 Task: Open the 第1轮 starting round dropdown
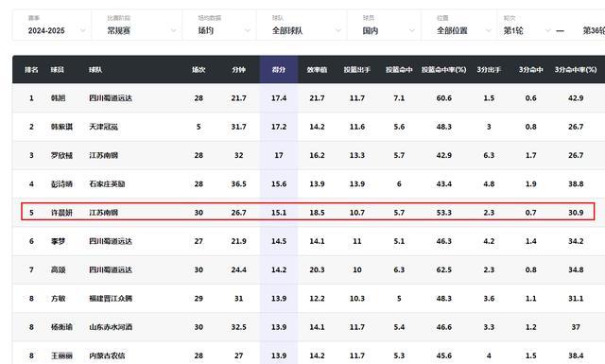pos(526,26)
